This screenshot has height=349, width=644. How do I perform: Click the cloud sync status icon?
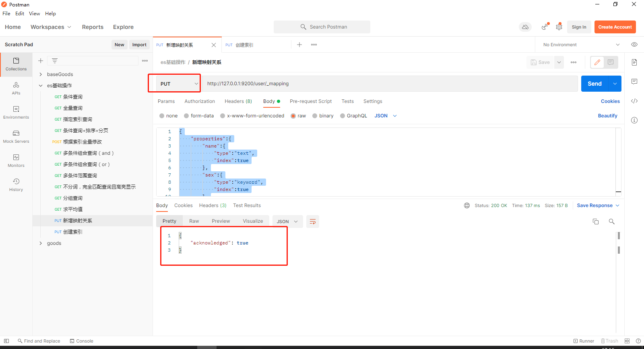point(525,27)
